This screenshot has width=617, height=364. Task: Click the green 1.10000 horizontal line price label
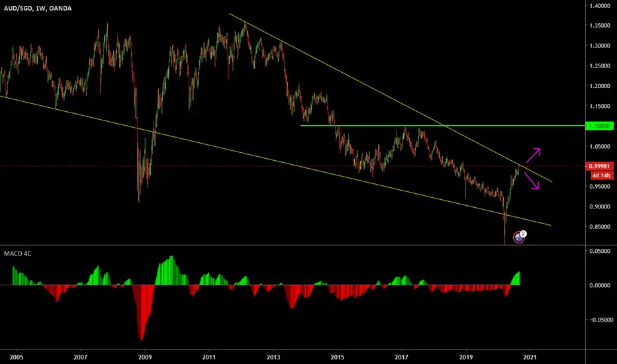point(599,126)
